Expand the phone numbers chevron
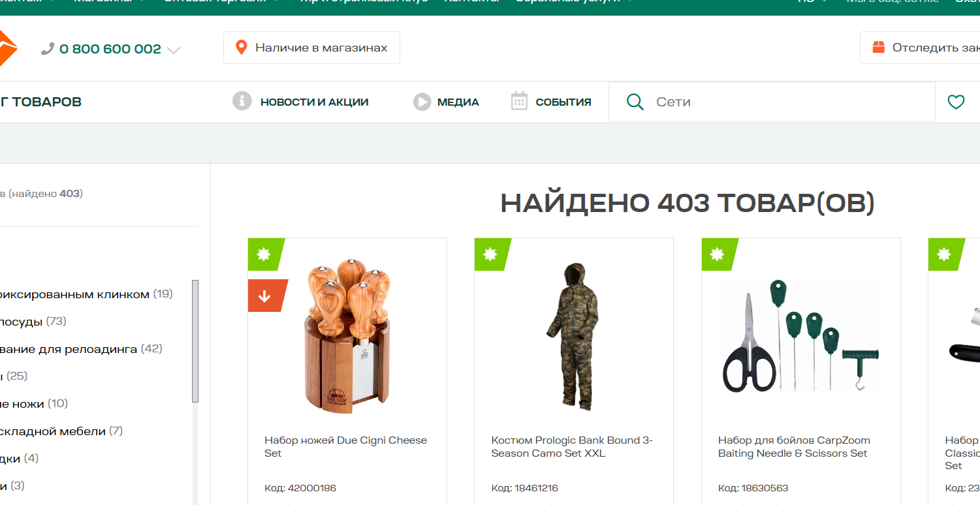Image resolution: width=980 pixels, height=505 pixels. click(174, 50)
